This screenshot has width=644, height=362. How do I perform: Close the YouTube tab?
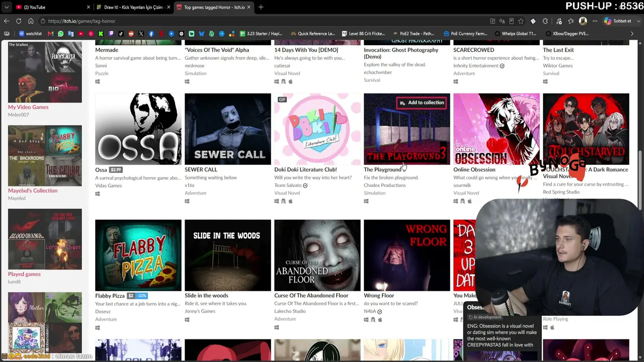click(x=89, y=7)
